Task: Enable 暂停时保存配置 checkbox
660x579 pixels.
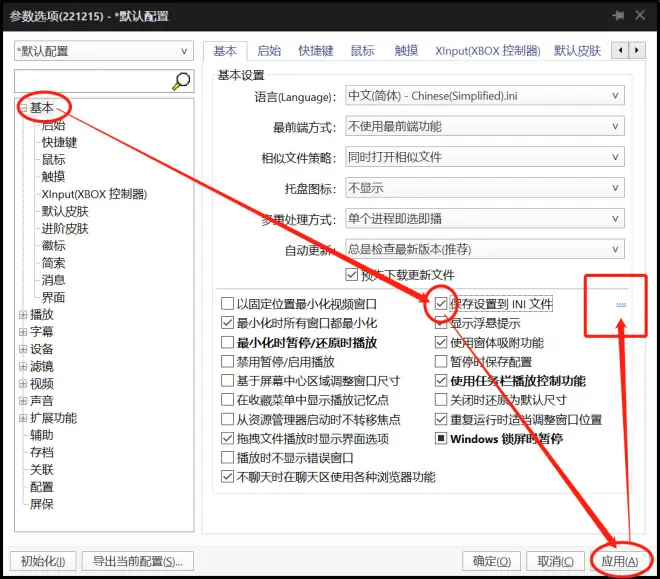Action: (x=441, y=361)
